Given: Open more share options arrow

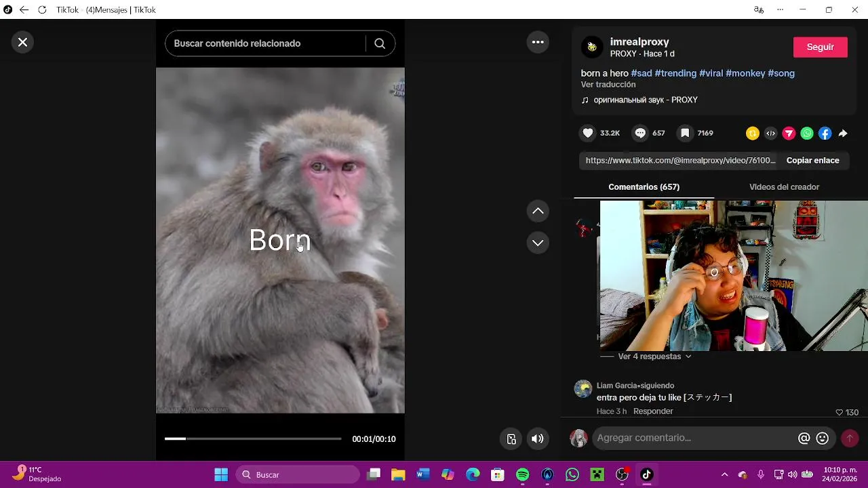Looking at the screenshot, I should coord(843,134).
